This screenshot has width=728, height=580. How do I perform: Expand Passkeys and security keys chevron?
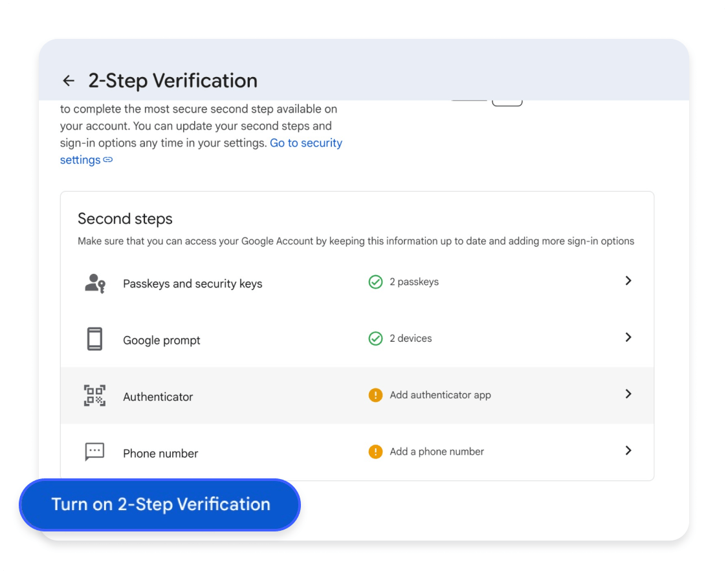[628, 281]
